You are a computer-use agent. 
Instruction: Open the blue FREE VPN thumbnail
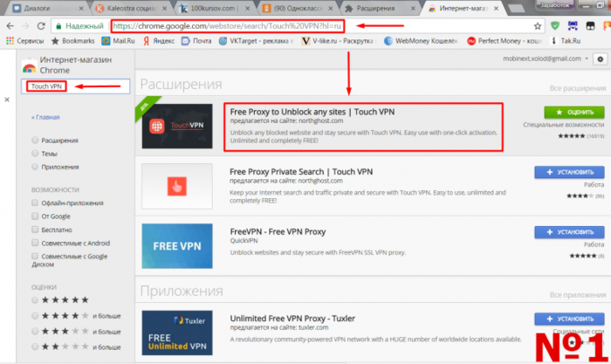click(177, 246)
